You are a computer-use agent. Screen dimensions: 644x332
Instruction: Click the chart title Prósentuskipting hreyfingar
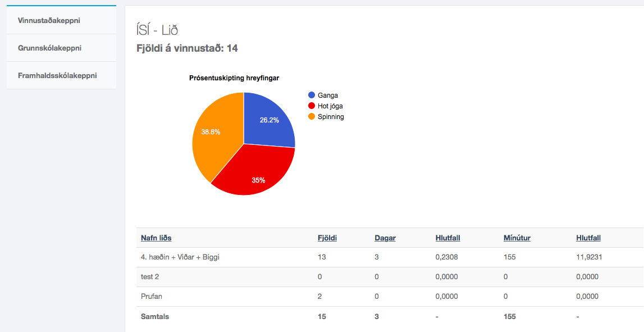(234, 78)
